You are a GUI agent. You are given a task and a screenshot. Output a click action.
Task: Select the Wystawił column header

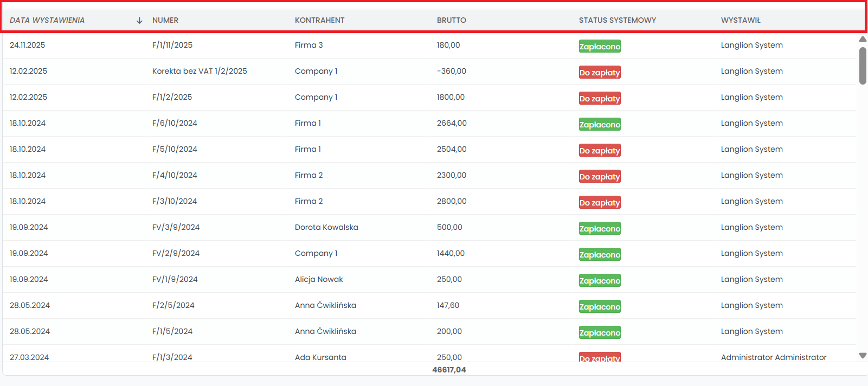[x=741, y=21]
